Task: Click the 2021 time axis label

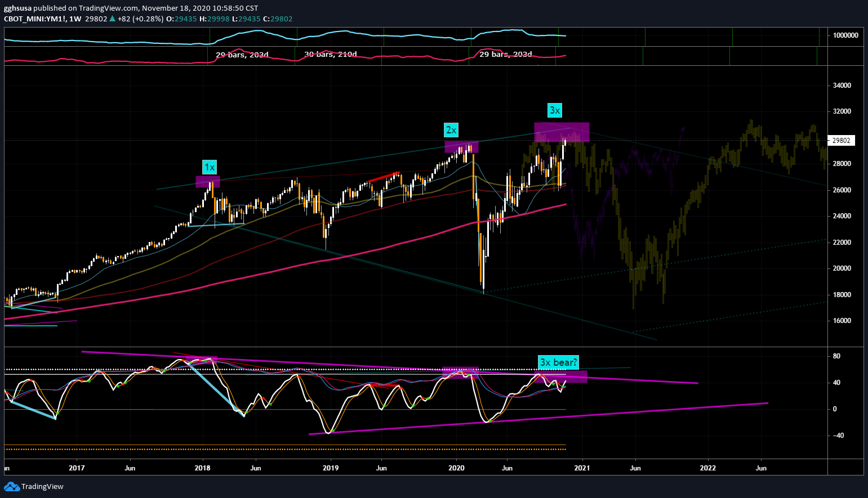Action: pos(582,468)
